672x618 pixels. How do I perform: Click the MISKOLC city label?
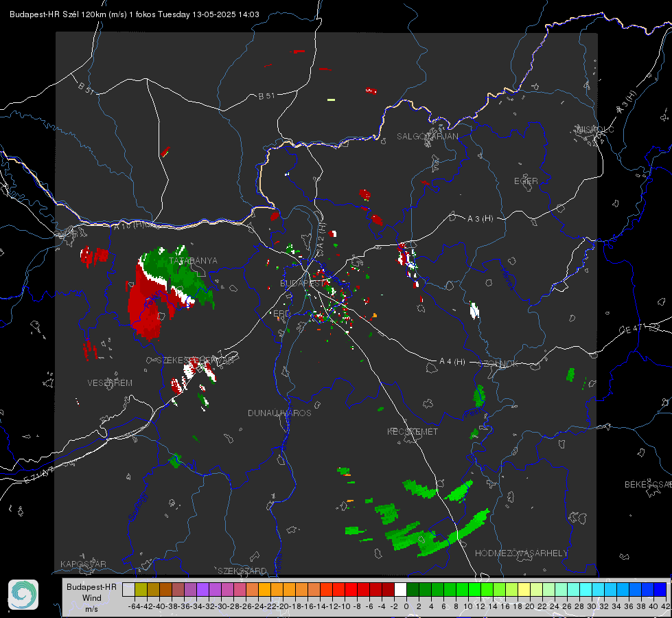click(x=595, y=129)
